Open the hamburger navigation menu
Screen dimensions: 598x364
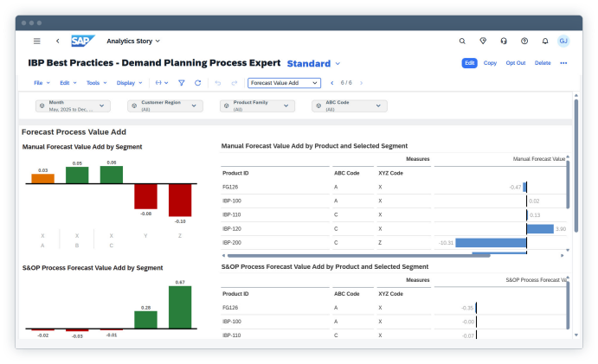36,41
